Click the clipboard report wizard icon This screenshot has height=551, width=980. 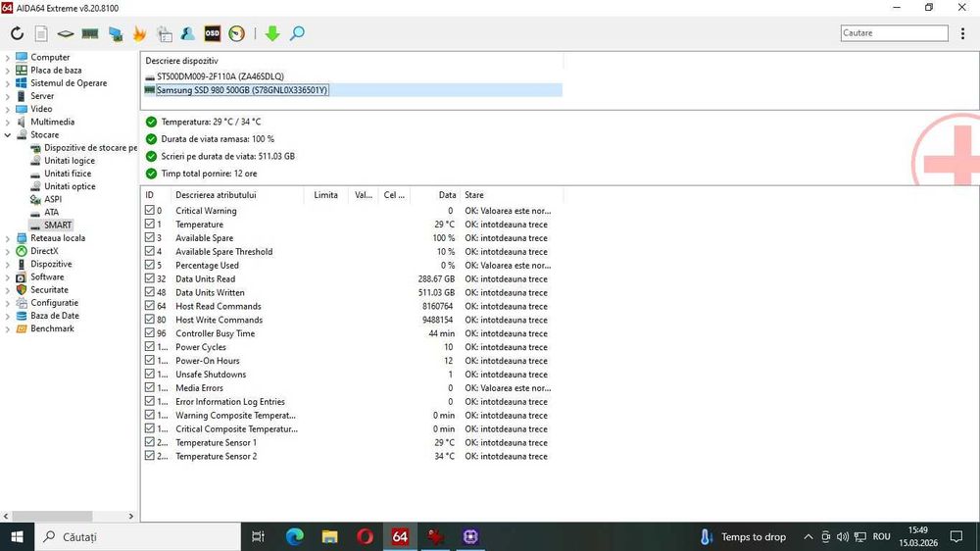(165, 33)
